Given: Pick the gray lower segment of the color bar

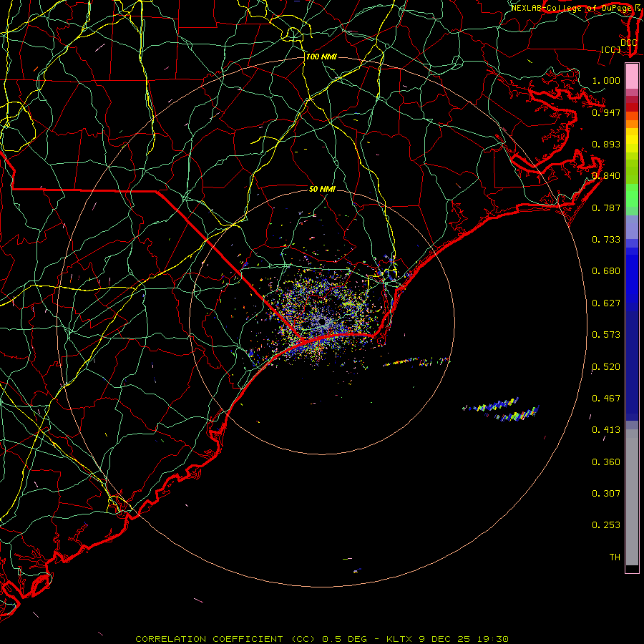Looking at the screenshot, I should pos(632,497).
